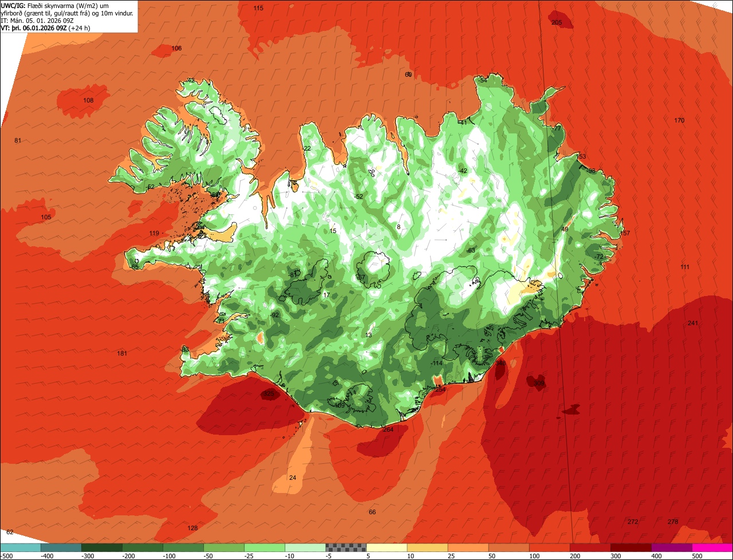Select the map value 108 in the northwest sea
Image resolution: width=733 pixels, height=560 pixels.
[x=88, y=100]
